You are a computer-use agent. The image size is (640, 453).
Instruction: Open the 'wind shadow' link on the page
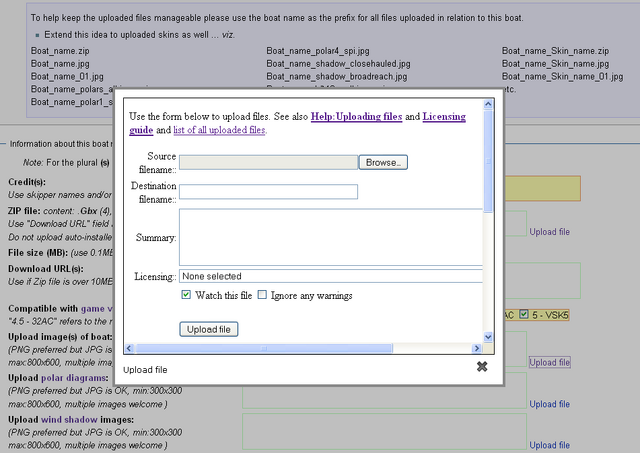pos(69,420)
